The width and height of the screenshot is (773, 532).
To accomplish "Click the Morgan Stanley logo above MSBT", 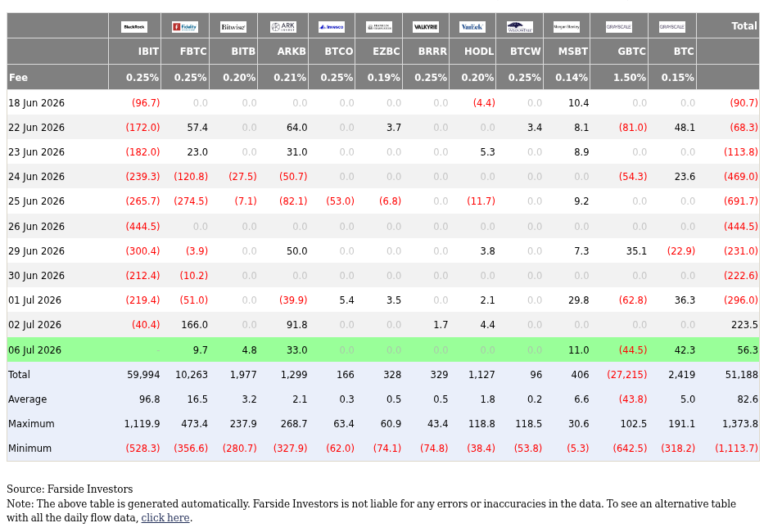I will [x=567, y=26].
